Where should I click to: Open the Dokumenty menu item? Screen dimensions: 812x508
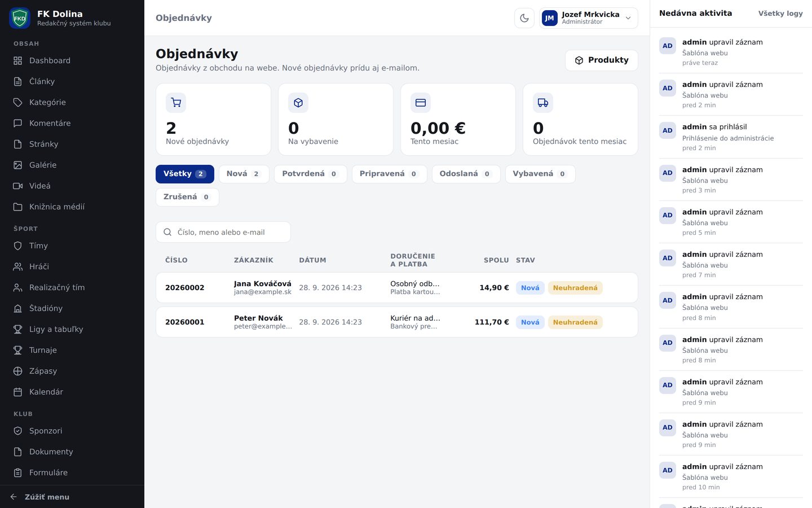click(x=72, y=452)
